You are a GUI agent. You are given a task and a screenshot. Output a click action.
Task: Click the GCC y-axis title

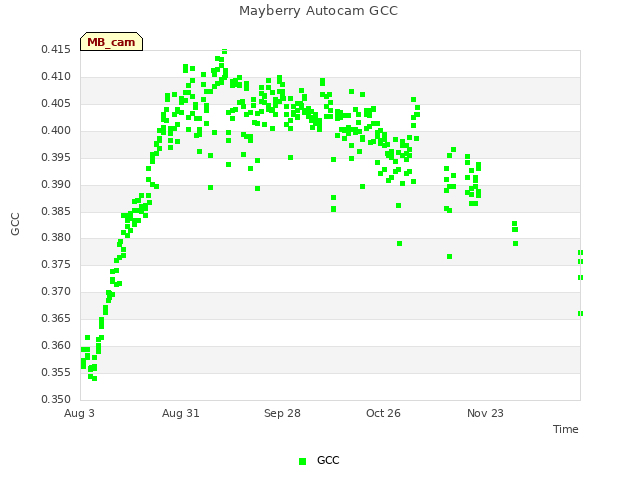15,224
